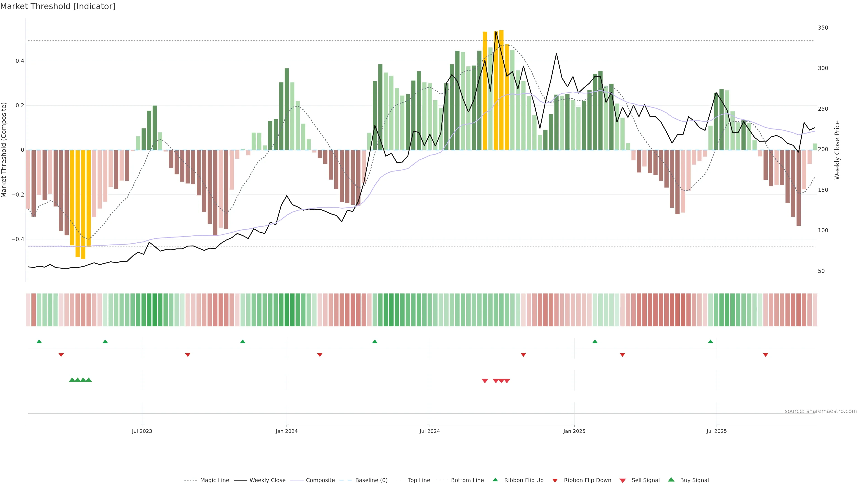Screen dimensions: 868x488
Task: Click the Top Line legend label
Action: click(x=419, y=480)
